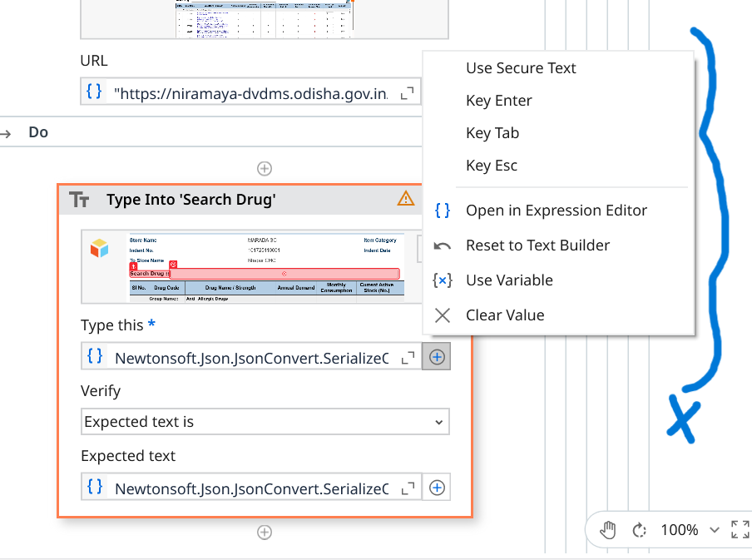Open the 100% zoom level dropdown
The height and width of the screenshot is (560, 752).
pyautogui.click(x=713, y=530)
